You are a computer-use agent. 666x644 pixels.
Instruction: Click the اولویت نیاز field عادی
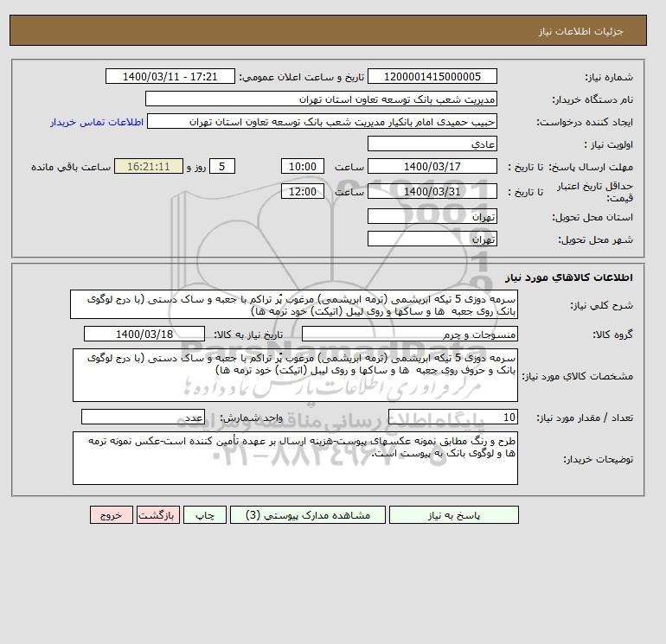[x=432, y=143]
